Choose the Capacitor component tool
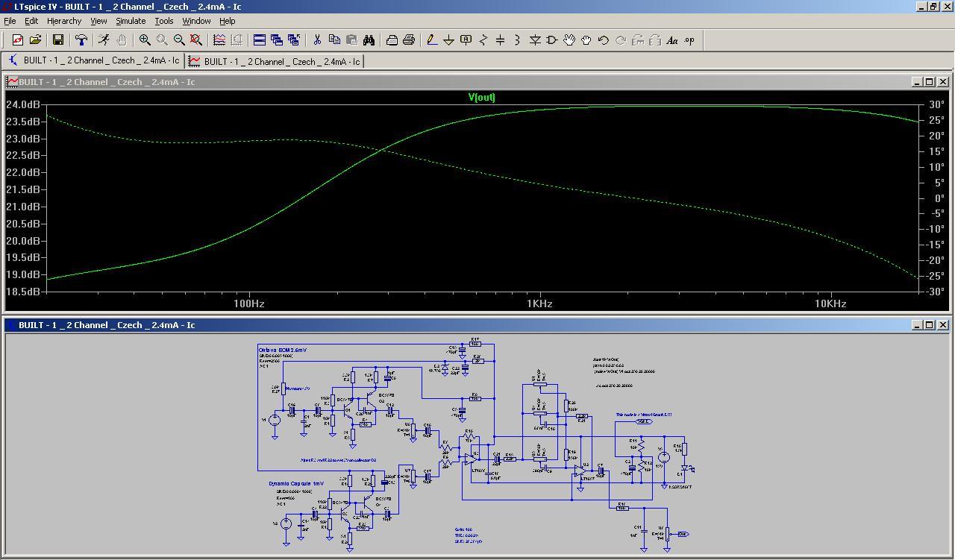Screen dimensions: 955x560 point(501,40)
